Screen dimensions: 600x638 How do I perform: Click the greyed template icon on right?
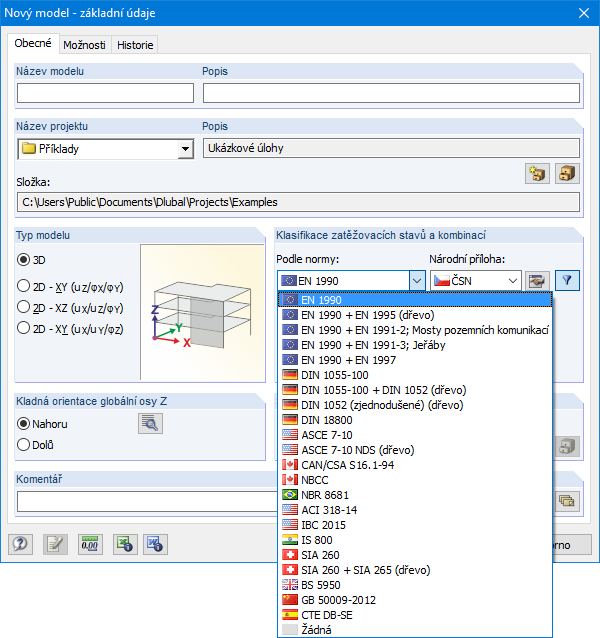point(567,446)
